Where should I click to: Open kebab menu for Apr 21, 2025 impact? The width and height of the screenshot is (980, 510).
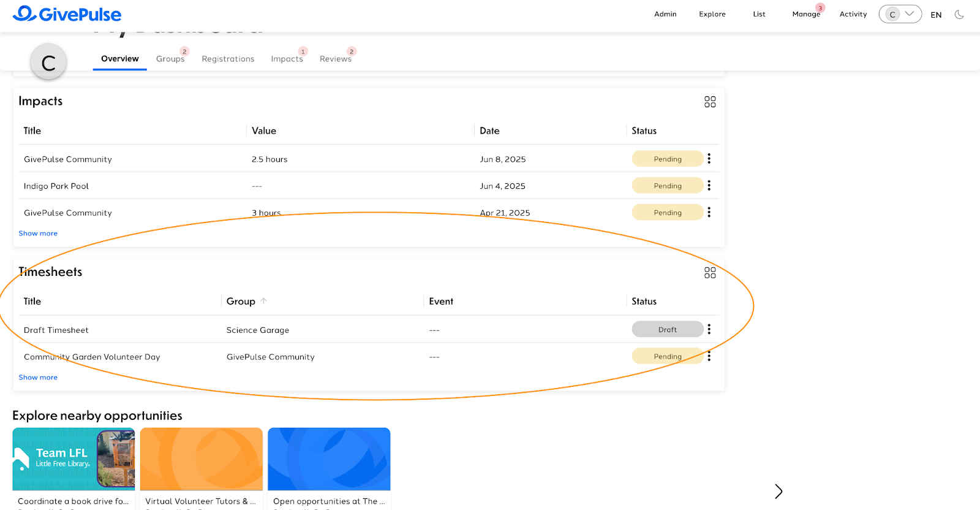click(709, 212)
